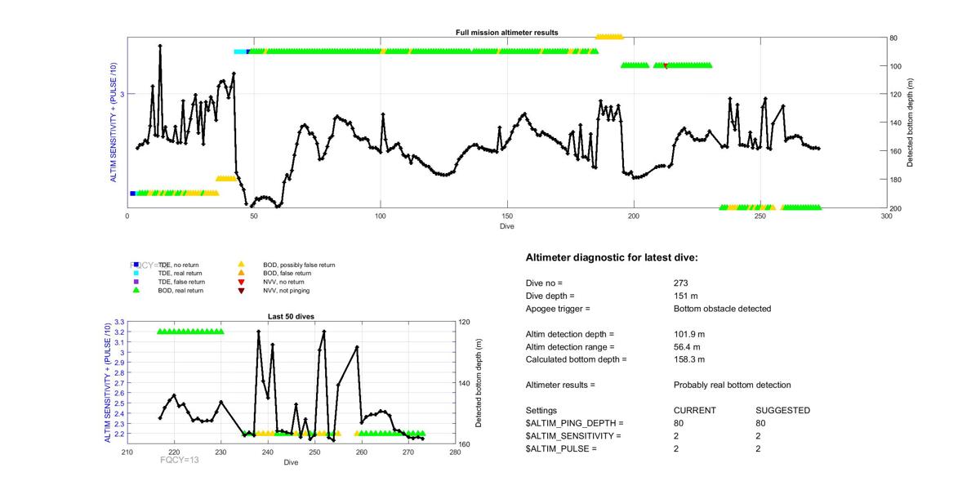The height and width of the screenshot is (499, 980).
Task: Click the current $ALTIM_PULSE value 2
Action: click(676, 449)
